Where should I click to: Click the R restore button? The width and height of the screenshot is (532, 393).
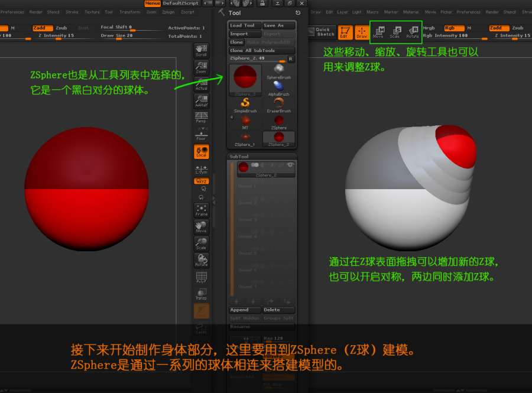(x=290, y=59)
